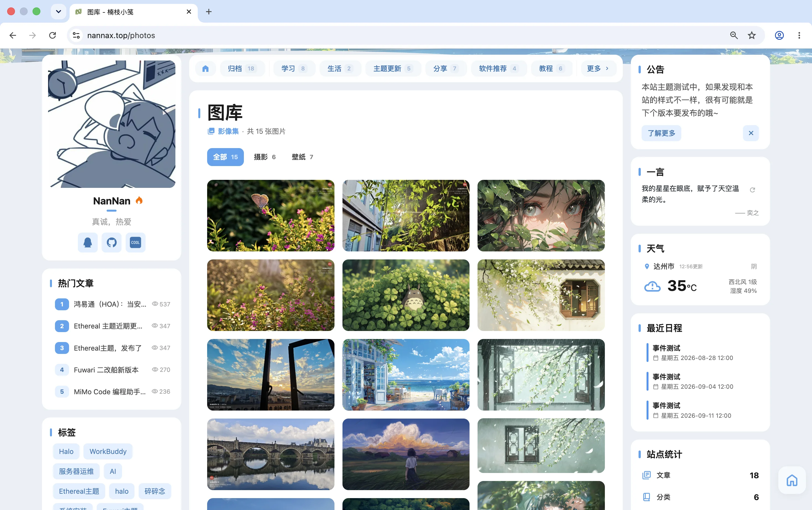Open the 主题更新 5 category

[393, 69]
